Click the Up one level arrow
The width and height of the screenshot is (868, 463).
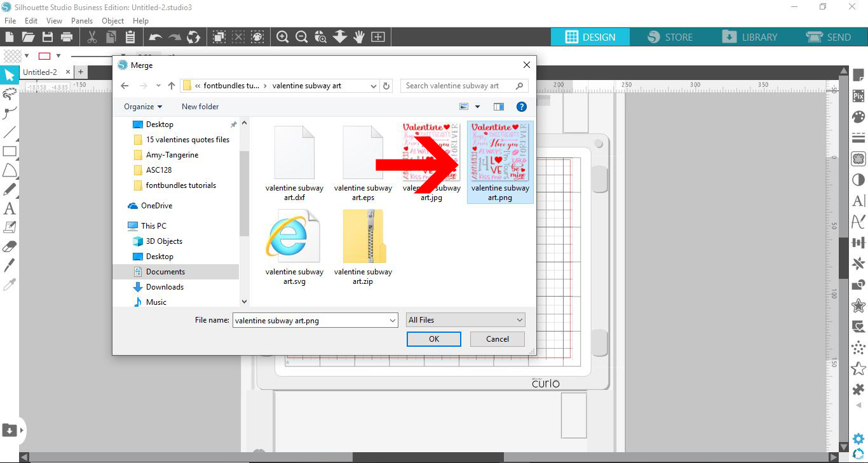[172, 86]
